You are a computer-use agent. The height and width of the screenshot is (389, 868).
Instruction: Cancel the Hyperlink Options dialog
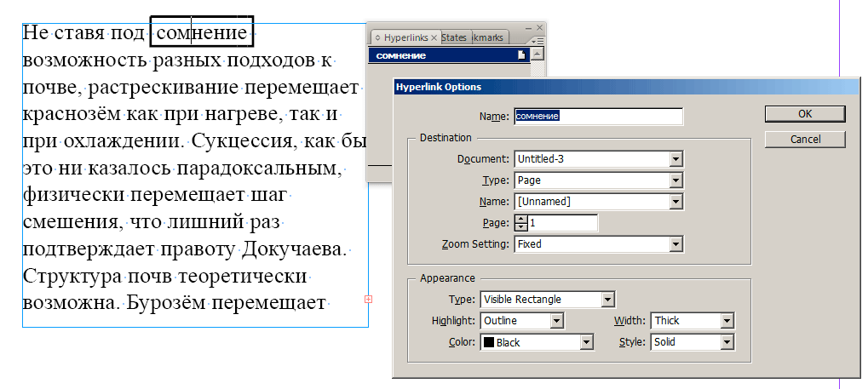[805, 139]
